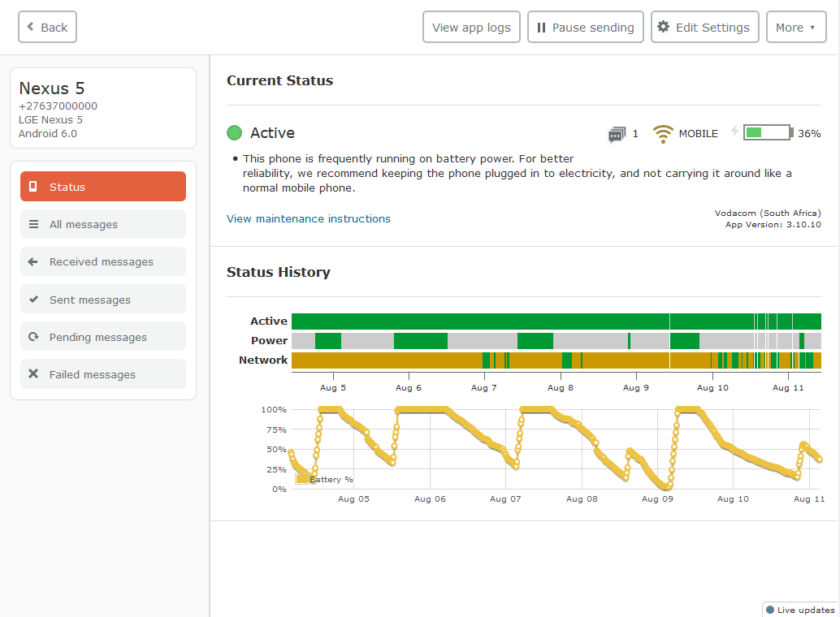Click the MOBILE network label
840x617 pixels.
click(x=698, y=133)
